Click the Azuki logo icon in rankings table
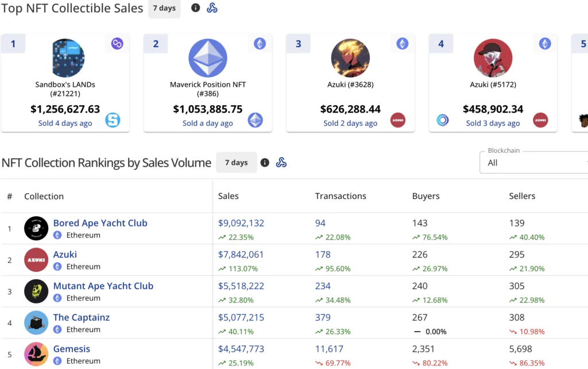 point(36,260)
